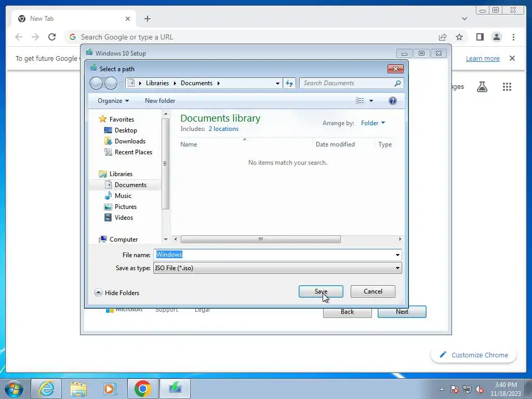Click Next in Windows 10 Setup
The width and height of the screenshot is (532, 399).
(402, 312)
